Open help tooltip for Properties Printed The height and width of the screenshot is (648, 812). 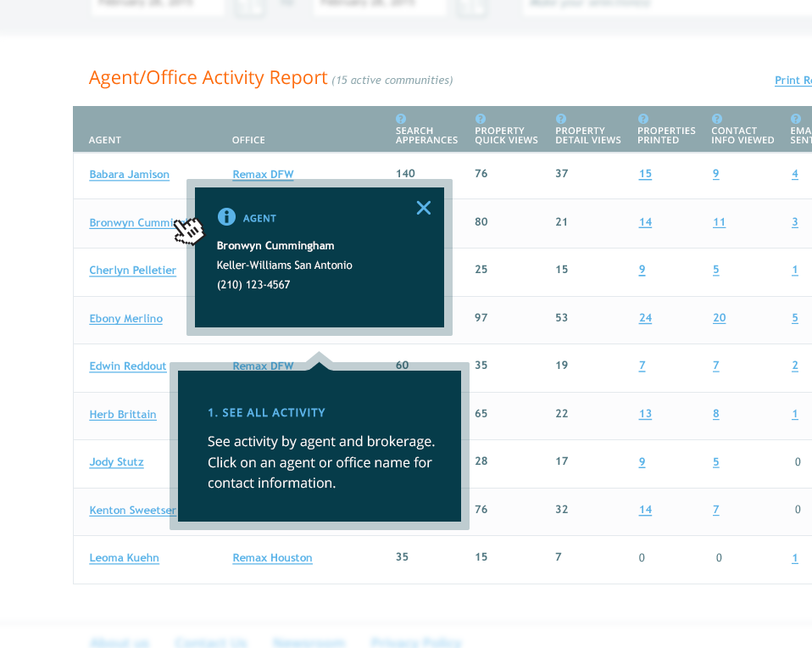coord(642,120)
